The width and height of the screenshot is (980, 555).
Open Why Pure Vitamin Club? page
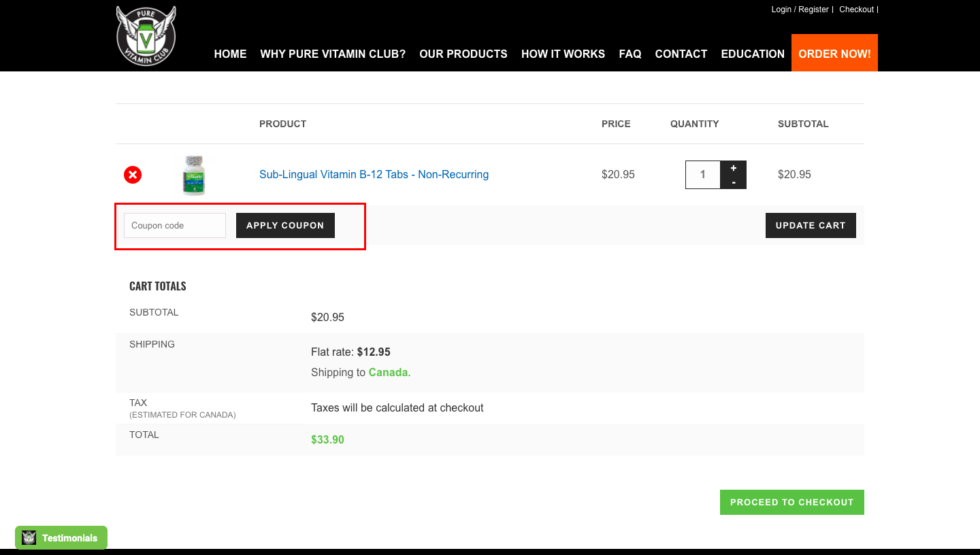click(x=333, y=54)
